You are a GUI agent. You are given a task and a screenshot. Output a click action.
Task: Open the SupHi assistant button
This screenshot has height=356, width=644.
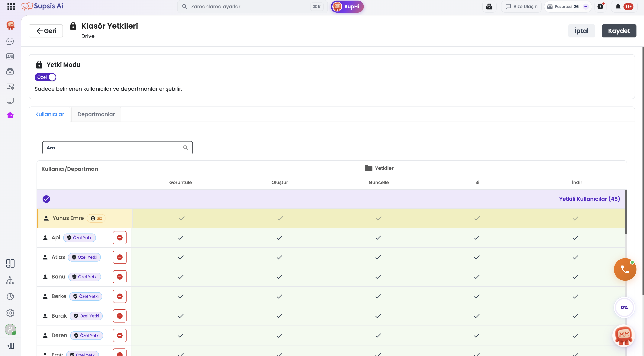pyautogui.click(x=347, y=7)
